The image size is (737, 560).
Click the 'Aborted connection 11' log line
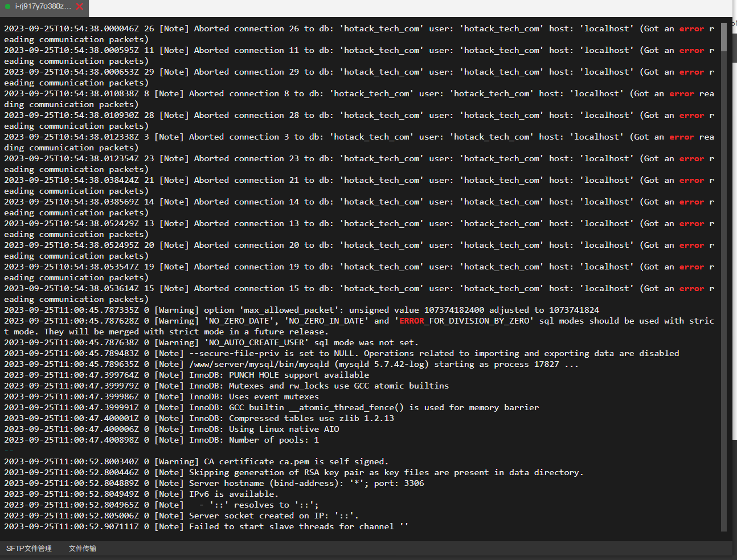click(x=359, y=56)
